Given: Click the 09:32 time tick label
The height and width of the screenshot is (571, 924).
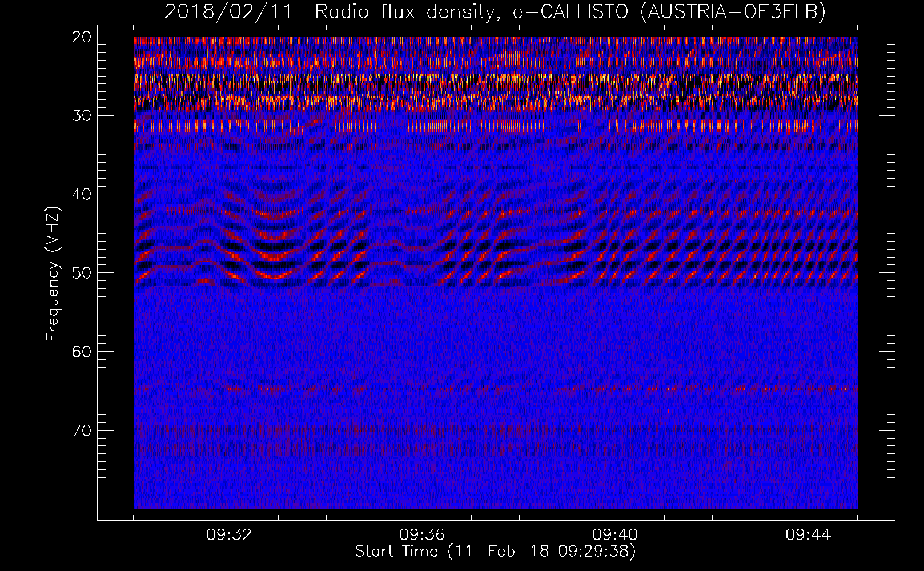Looking at the screenshot, I should pyautogui.click(x=230, y=535).
